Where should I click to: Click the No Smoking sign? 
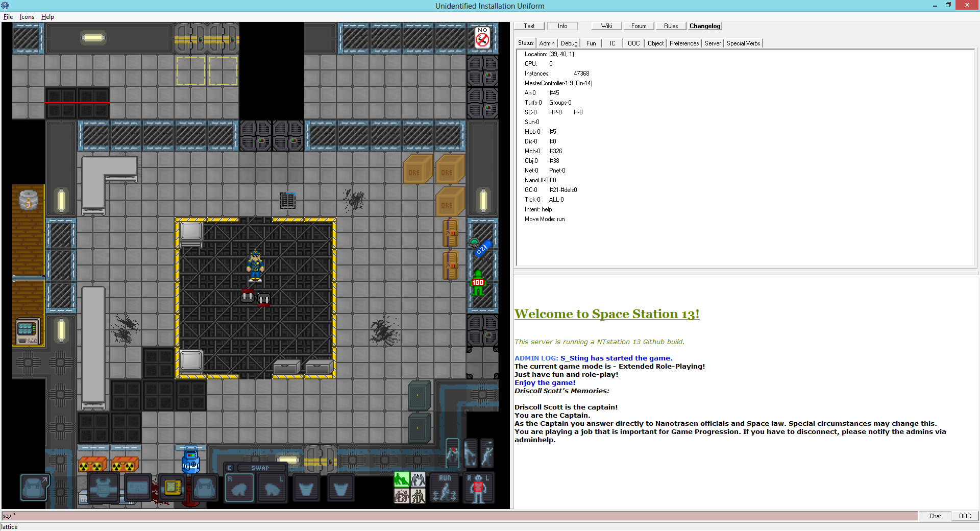[x=482, y=38]
